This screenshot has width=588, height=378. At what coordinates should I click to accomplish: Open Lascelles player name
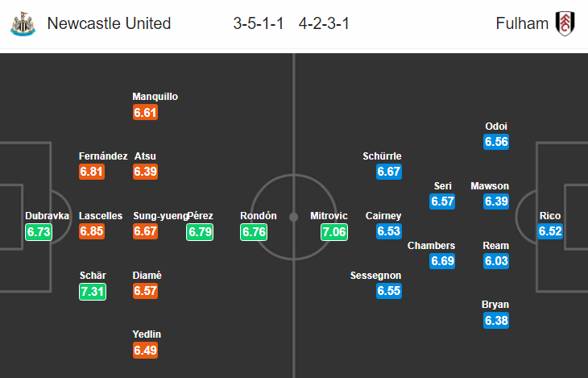click(x=101, y=216)
